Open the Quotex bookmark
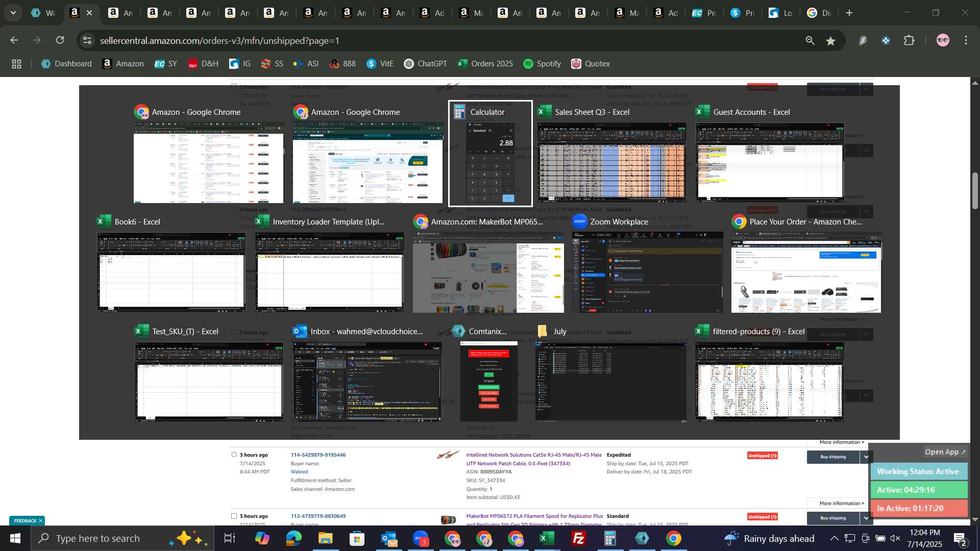The image size is (980, 551). tap(591, 64)
